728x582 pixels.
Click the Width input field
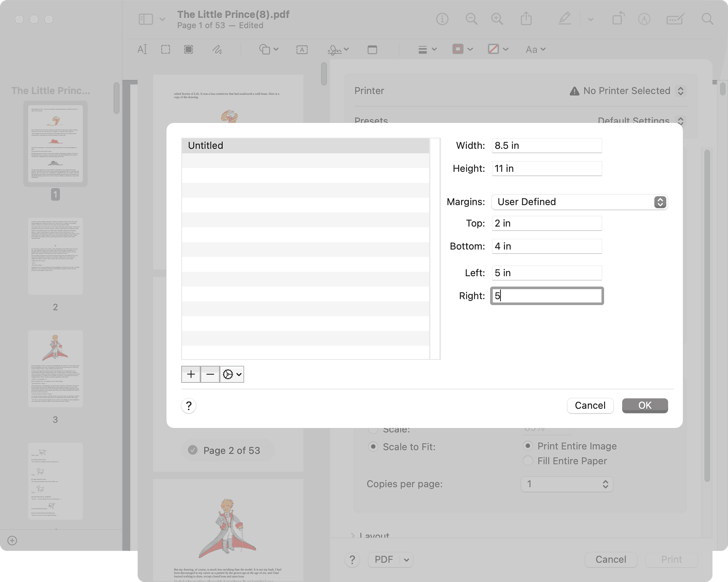[x=547, y=145]
